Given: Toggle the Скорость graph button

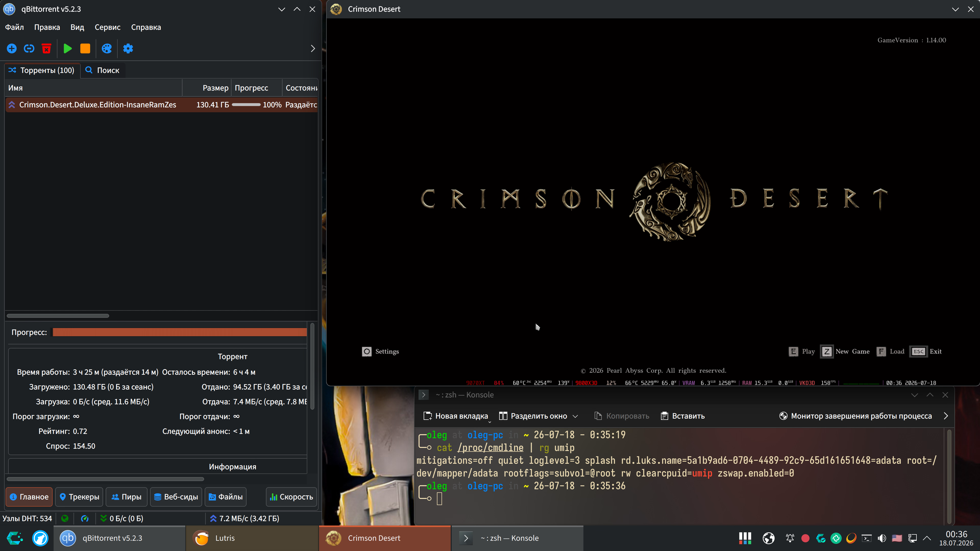Looking at the screenshot, I should pyautogui.click(x=291, y=497).
